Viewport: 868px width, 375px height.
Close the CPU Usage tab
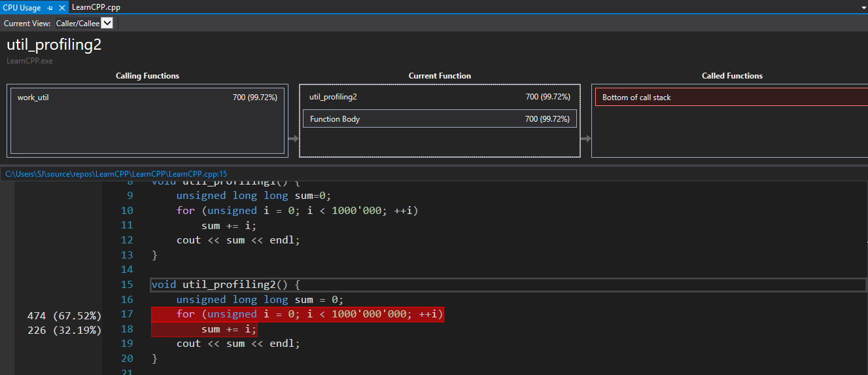61,8
